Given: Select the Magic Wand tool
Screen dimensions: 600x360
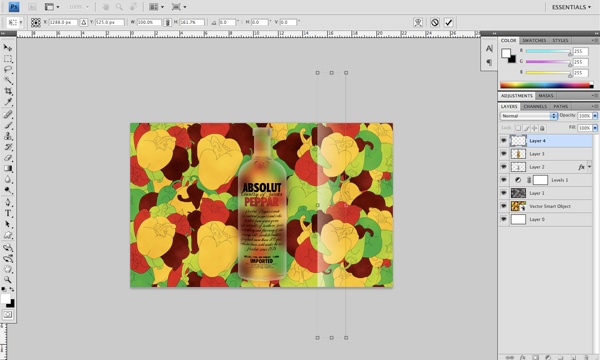Looking at the screenshot, I should [x=8, y=80].
